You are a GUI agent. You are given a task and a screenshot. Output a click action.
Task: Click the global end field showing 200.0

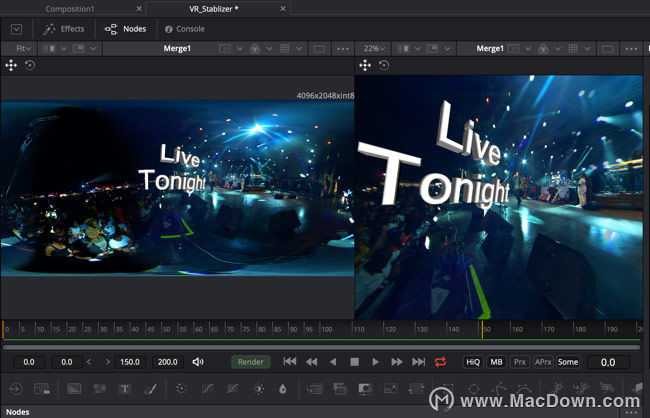[167, 362]
